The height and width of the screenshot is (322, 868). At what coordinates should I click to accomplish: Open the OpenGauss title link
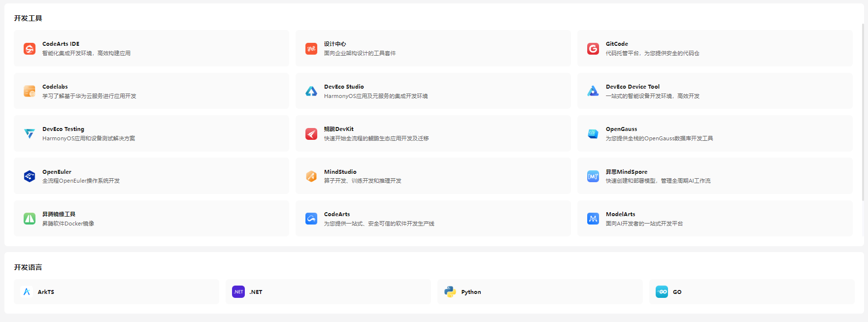coord(621,129)
